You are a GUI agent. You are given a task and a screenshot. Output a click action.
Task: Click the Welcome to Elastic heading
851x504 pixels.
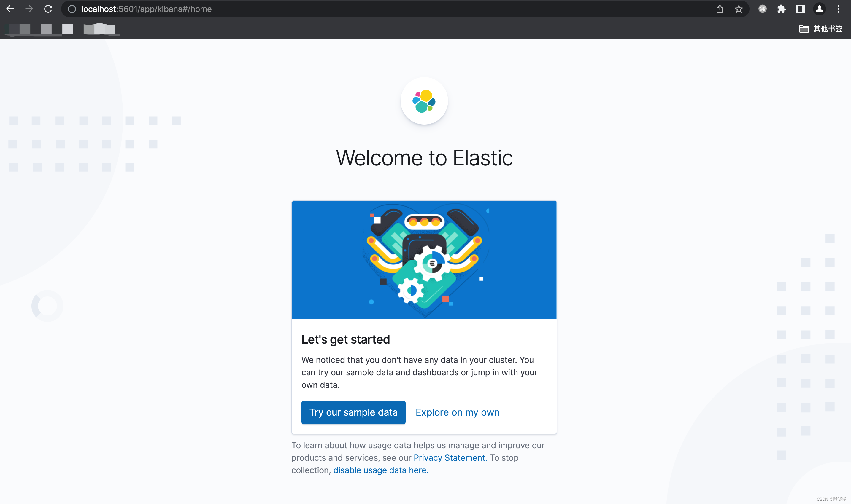(425, 158)
